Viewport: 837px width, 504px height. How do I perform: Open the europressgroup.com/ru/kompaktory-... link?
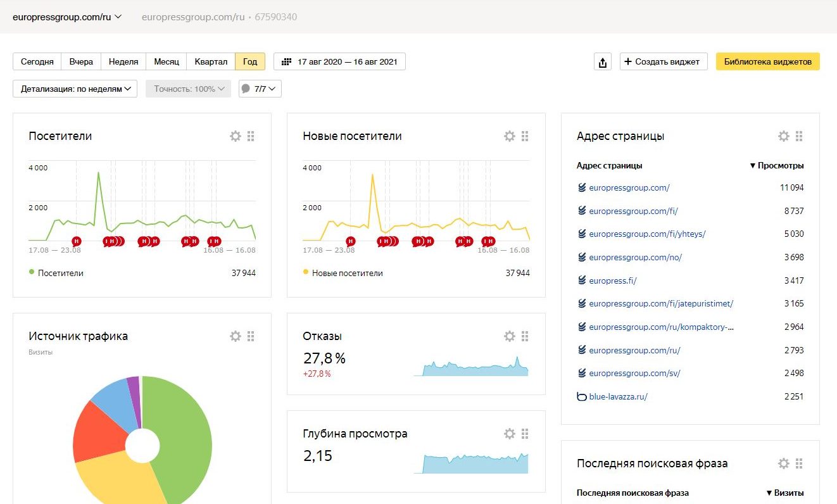pyautogui.click(x=662, y=327)
